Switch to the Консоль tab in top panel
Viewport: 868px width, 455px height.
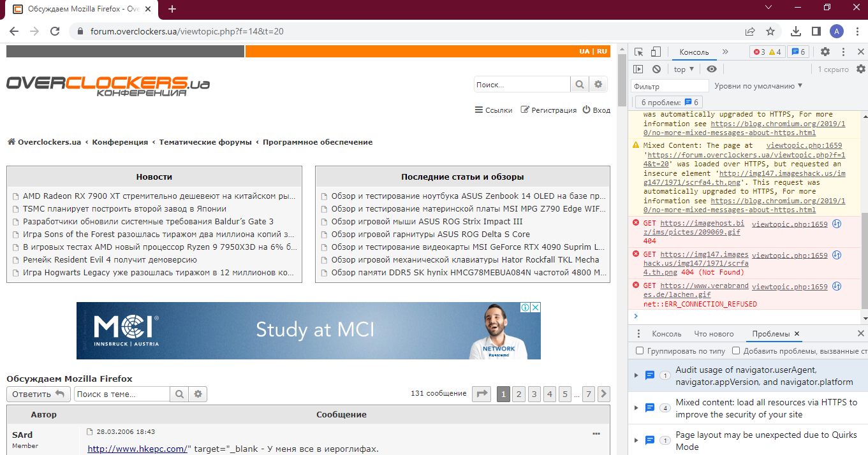694,52
